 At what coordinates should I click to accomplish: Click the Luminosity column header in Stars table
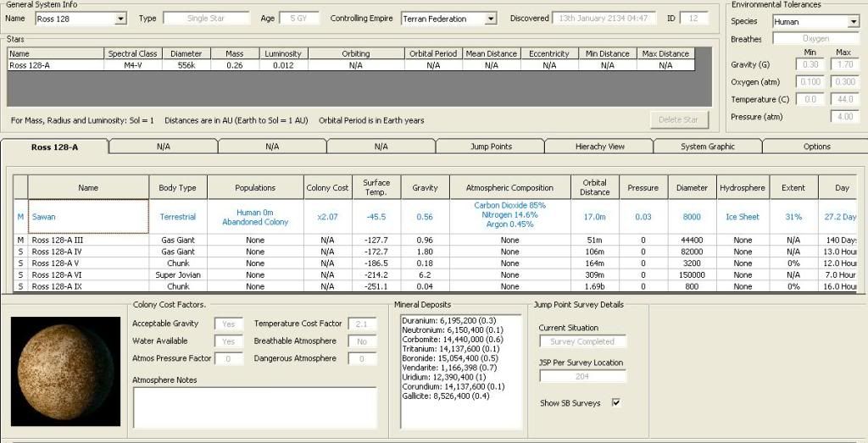coord(283,53)
